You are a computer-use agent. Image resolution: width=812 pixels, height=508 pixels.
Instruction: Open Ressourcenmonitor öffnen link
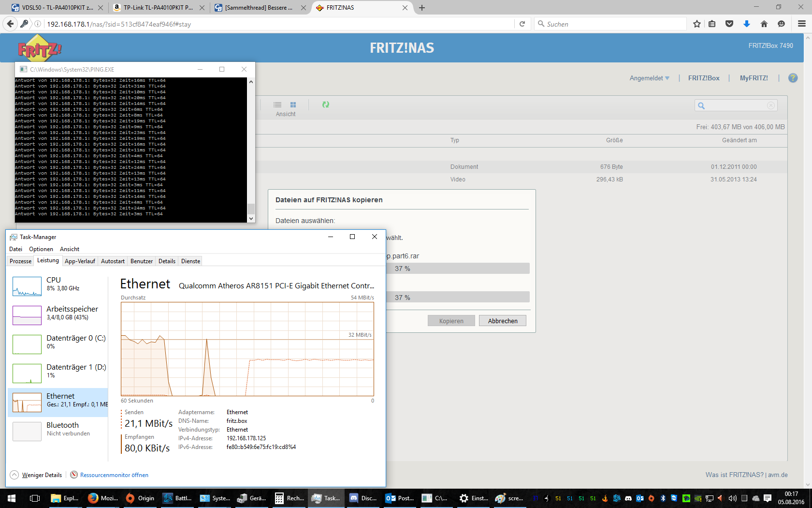[114, 475]
